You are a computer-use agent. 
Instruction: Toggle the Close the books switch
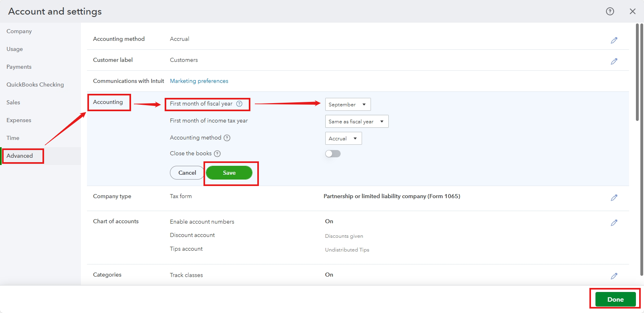(x=333, y=154)
